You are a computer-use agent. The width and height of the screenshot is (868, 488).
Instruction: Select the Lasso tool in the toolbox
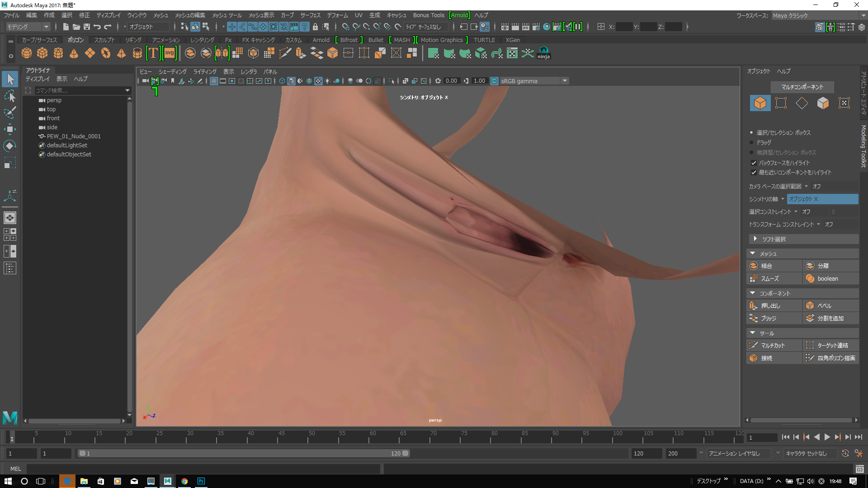coord(9,96)
